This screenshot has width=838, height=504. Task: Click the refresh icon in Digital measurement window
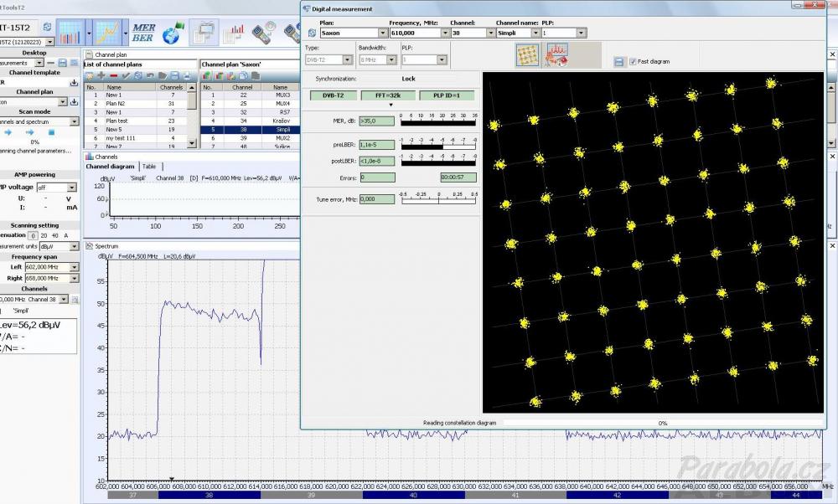click(x=312, y=33)
